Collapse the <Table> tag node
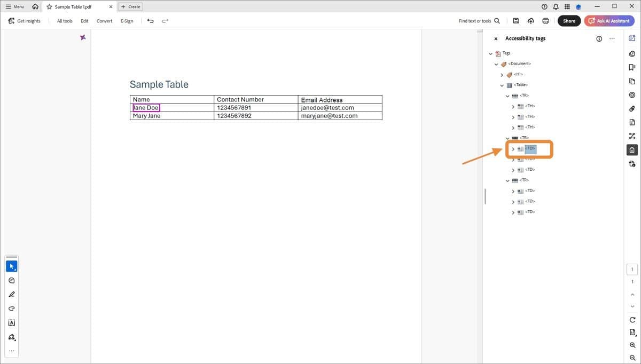The width and height of the screenshot is (641, 364). point(502,85)
